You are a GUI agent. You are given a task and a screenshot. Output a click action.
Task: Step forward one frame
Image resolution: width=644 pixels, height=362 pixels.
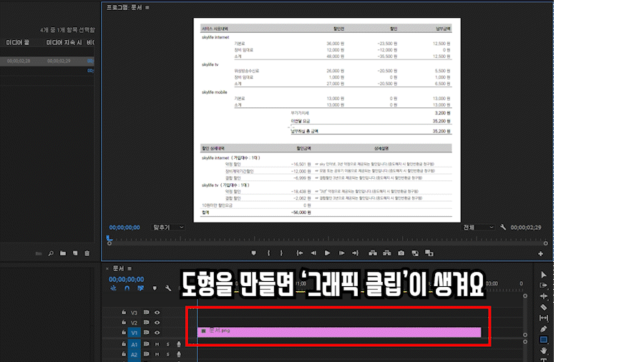click(341, 253)
